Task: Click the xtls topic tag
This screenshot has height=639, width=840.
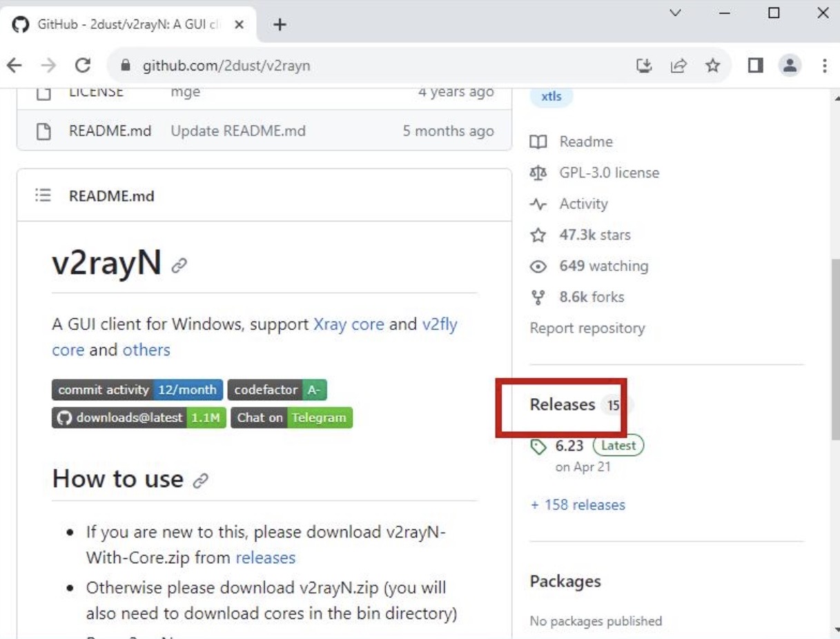Action: click(551, 97)
